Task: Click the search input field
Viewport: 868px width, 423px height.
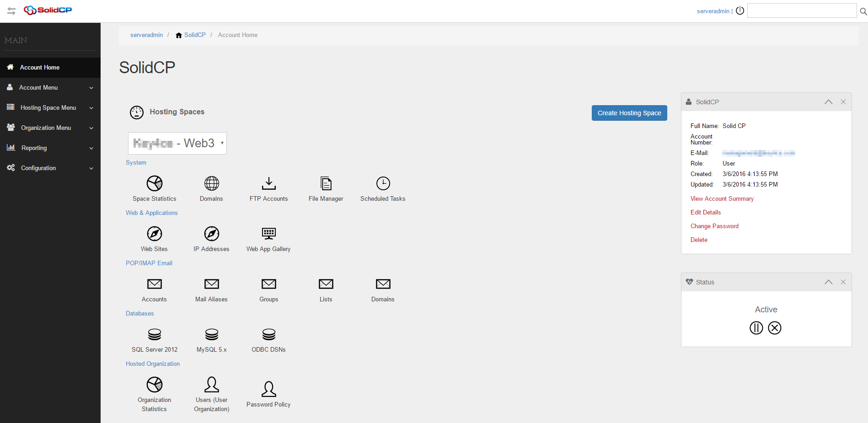Action: point(801,11)
